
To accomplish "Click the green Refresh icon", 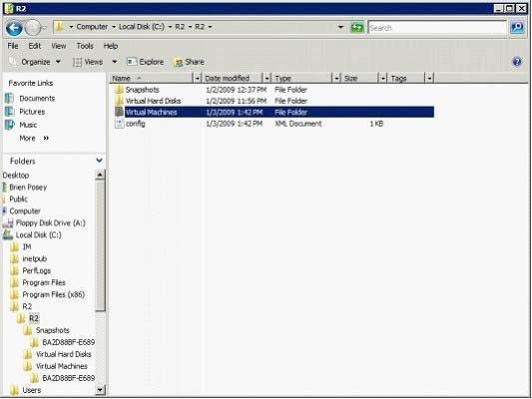I will pyautogui.click(x=356, y=27).
